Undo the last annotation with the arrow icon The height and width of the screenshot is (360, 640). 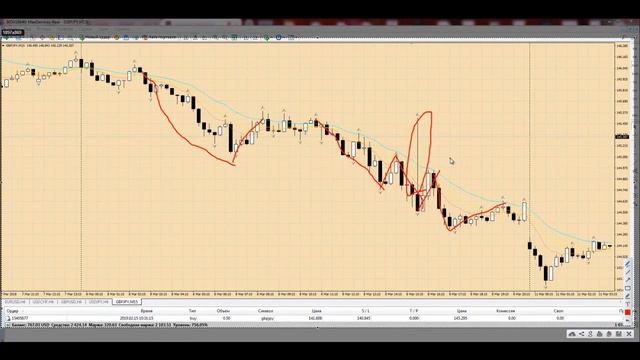(627, 320)
